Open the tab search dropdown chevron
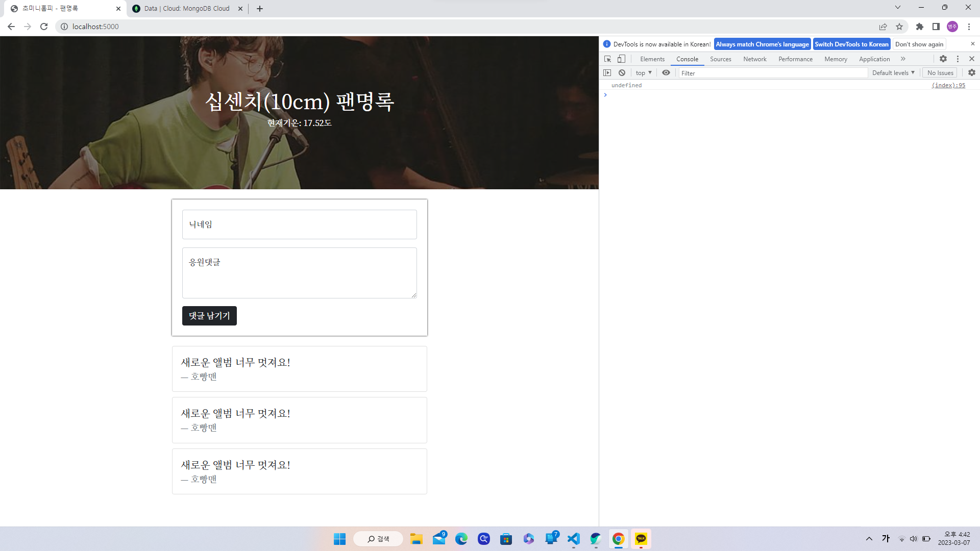This screenshot has height=551, width=980. click(x=898, y=8)
